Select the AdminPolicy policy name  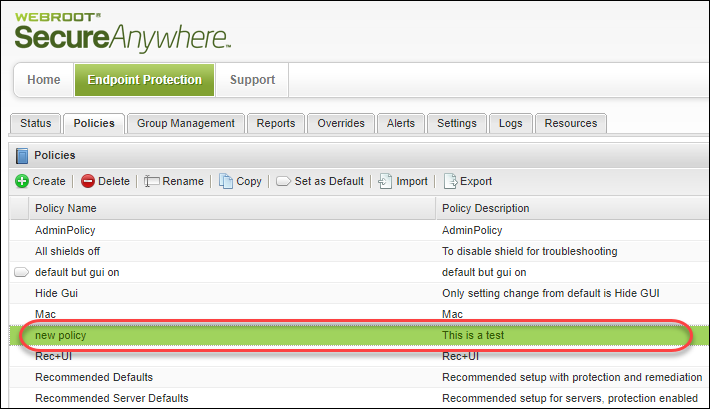pyautogui.click(x=65, y=230)
